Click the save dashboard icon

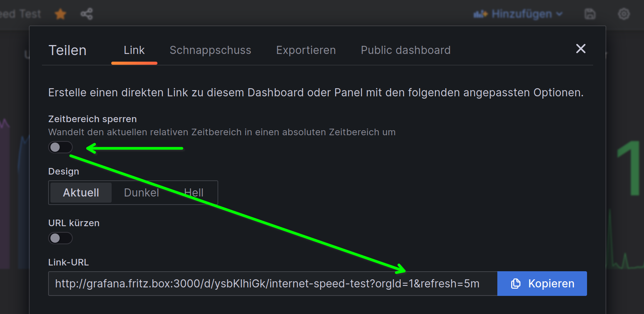tap(590, 14)
